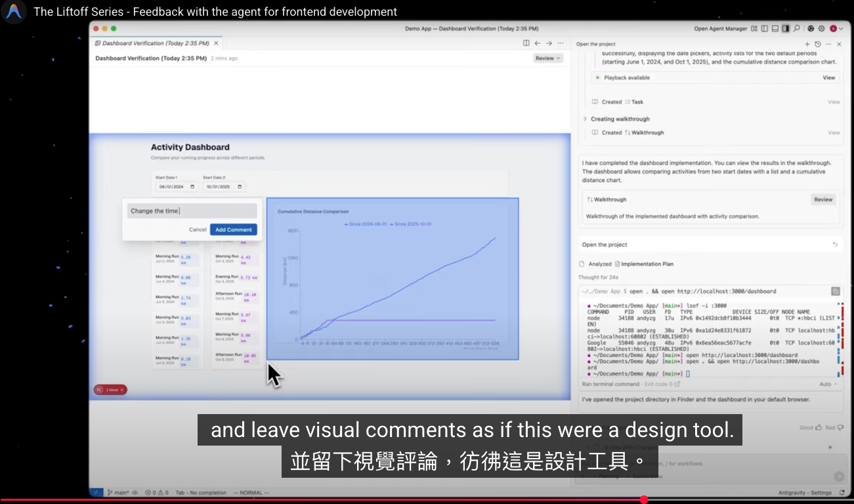Click the settings gear icon in title bar
This screenshot has height=504, width=854.
point(821,29)
